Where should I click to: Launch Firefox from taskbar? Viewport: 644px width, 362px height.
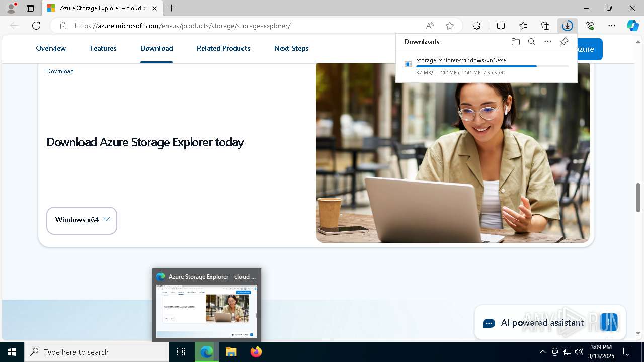(256, 352)
